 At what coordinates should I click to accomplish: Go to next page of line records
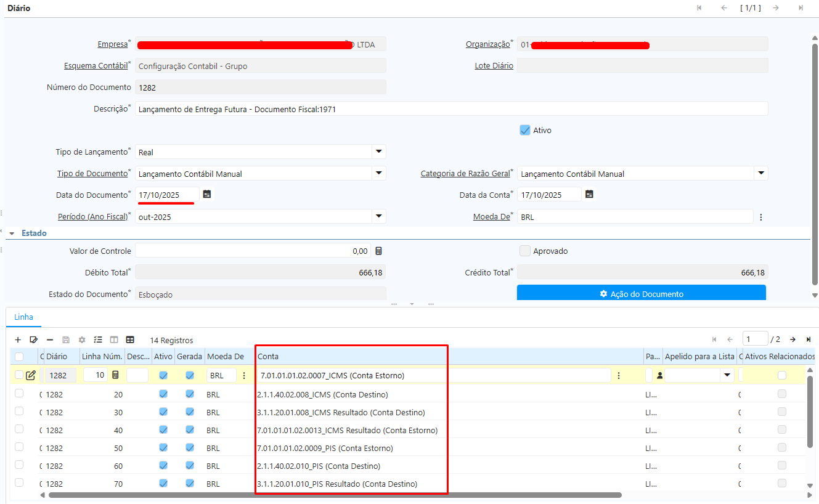tap(793, 339)
